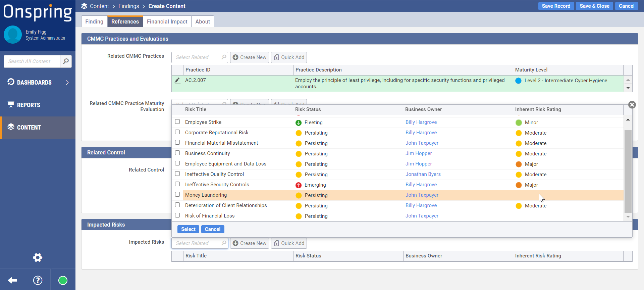Open Jonathan Byers owner link
644x290 pixels.
423,174
